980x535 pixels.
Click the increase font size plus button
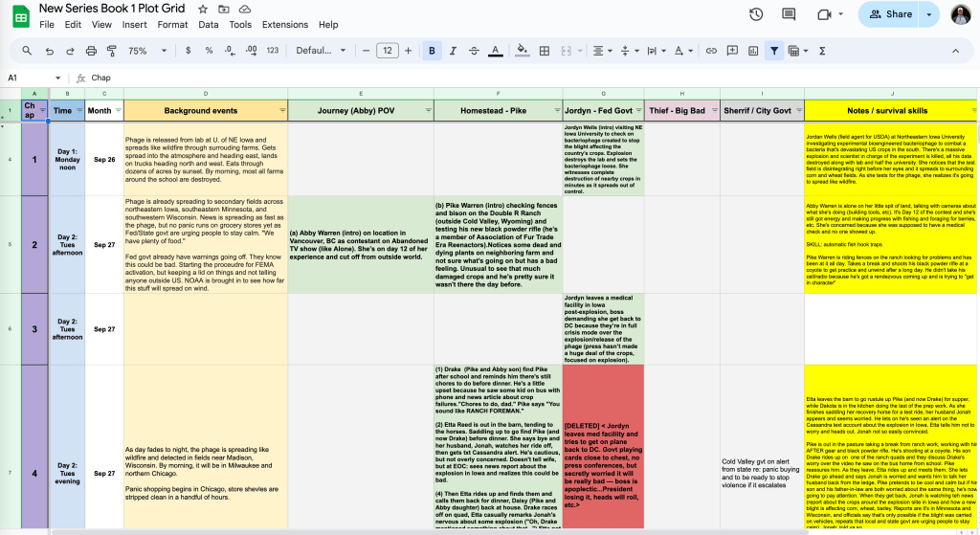pos(409,51)
